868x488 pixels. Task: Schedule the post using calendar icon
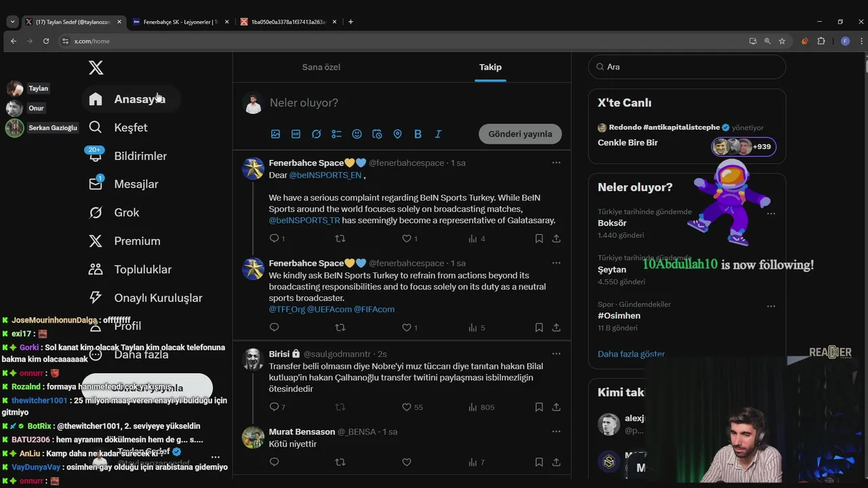coord(377,134)
